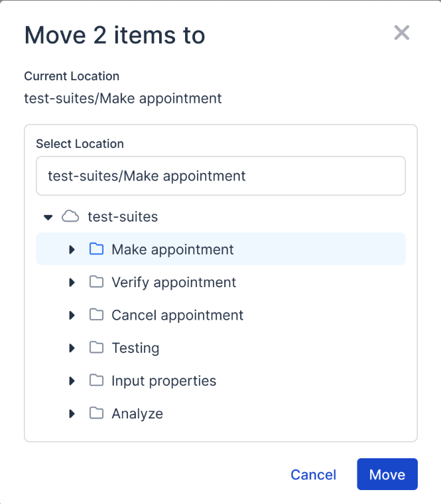Image resolution: width=441 pixels, height=504 pixels.
Task: Expand the Make appointment folder
Action: pos(72,249)
